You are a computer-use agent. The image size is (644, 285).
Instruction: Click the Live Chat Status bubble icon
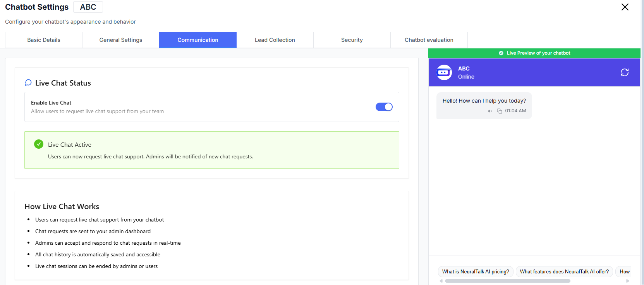(28, 82)
